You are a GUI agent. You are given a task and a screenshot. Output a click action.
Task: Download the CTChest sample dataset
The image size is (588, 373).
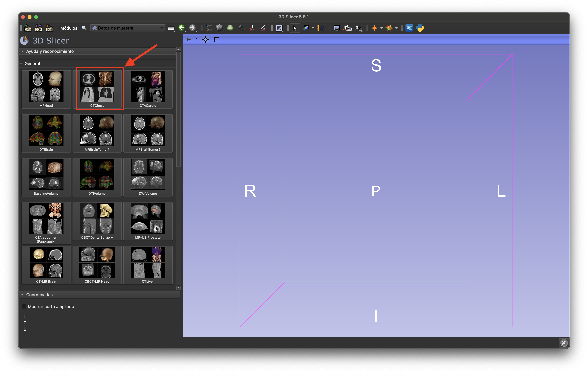(x=97, y=89)
